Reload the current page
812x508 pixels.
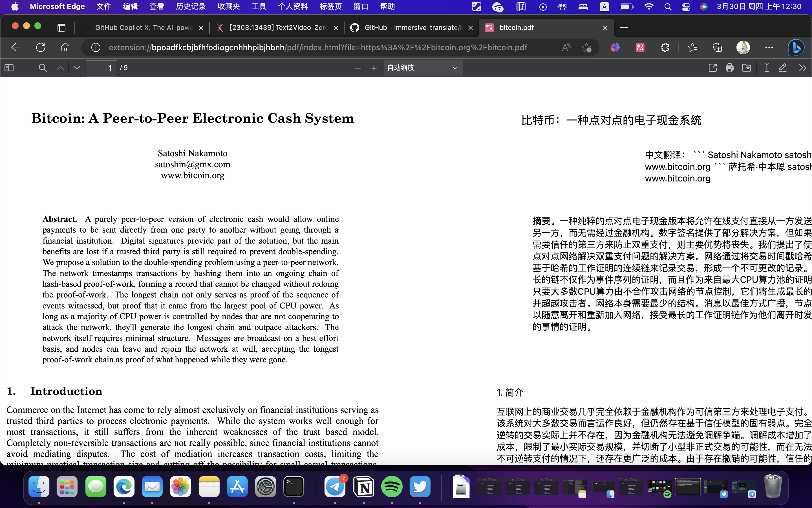pyautogui.click(x=41, y=47)
